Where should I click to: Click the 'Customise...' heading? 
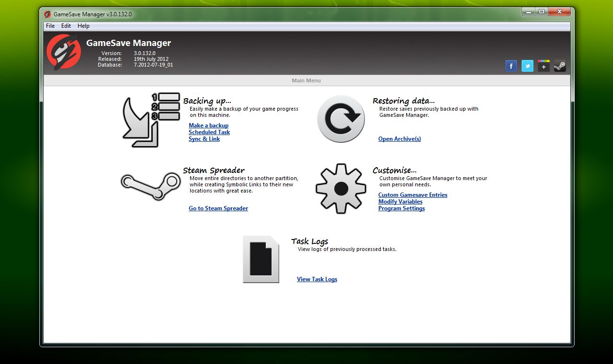point(395,171)
